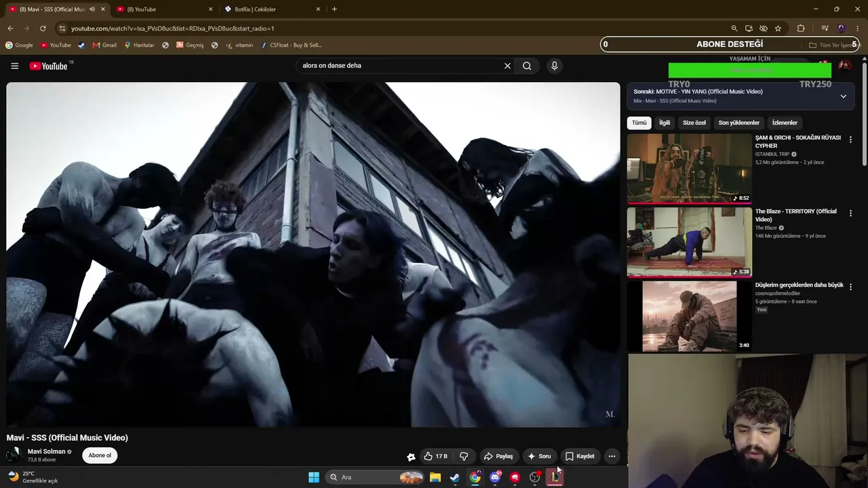Click the ISTANBUL TRIP channel name
The image size is (868, 488).
(x=772, y=155)
